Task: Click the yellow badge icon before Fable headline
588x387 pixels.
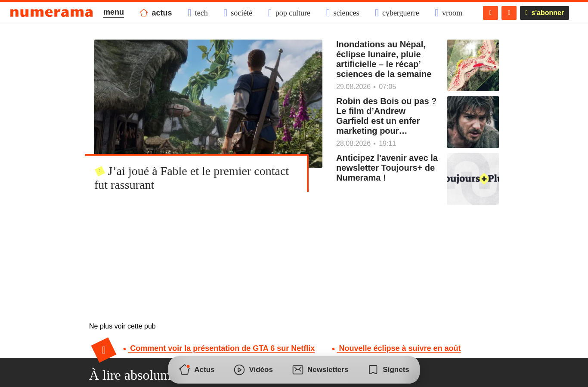Action: [100, 171]
